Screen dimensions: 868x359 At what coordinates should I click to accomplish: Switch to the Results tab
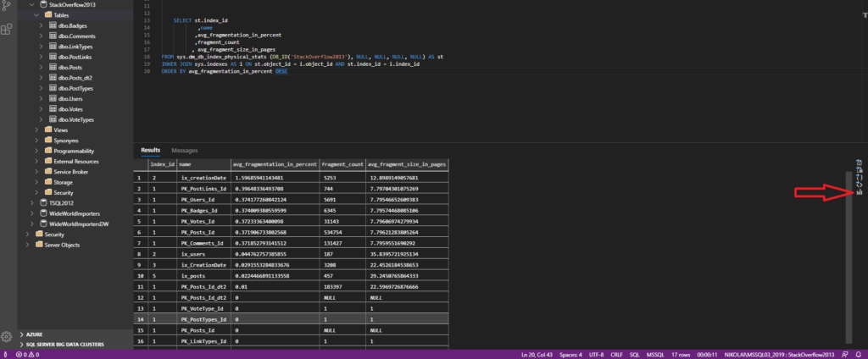coord(151,150)
